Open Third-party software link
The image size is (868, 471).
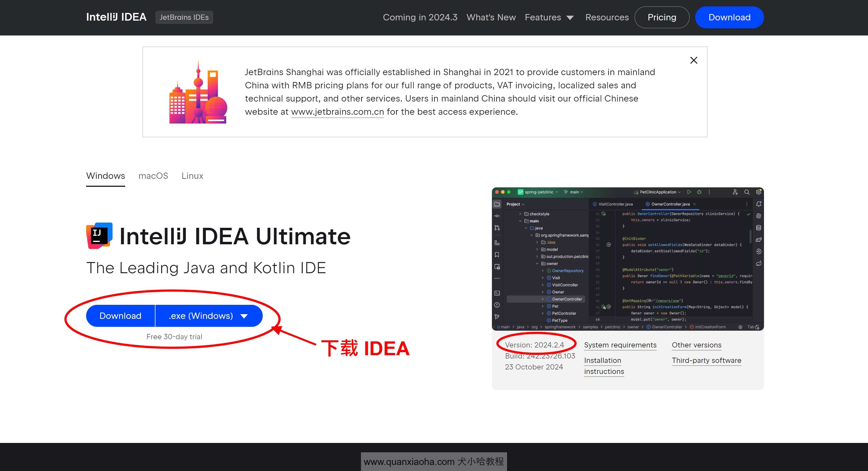click(706, 360)
